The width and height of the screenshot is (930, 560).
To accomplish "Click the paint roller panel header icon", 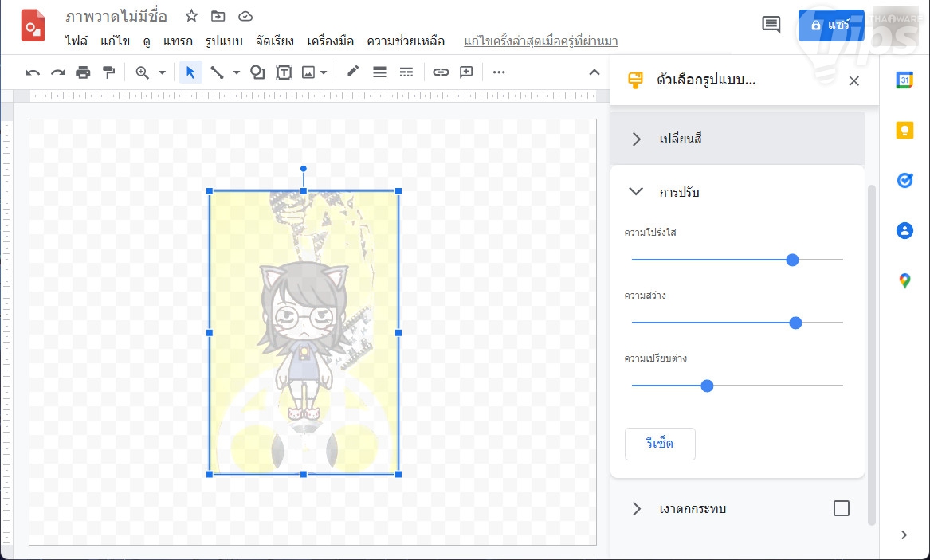I will point(634,80).
